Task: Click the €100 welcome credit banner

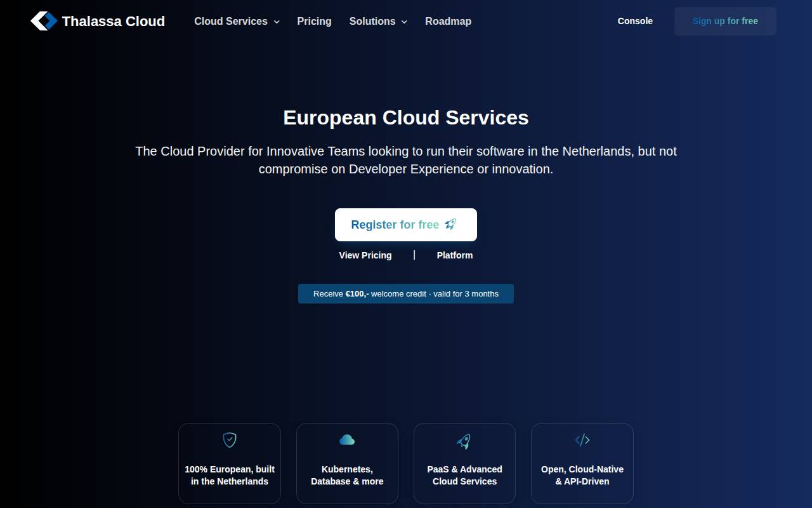Action: tap(406, 293)
